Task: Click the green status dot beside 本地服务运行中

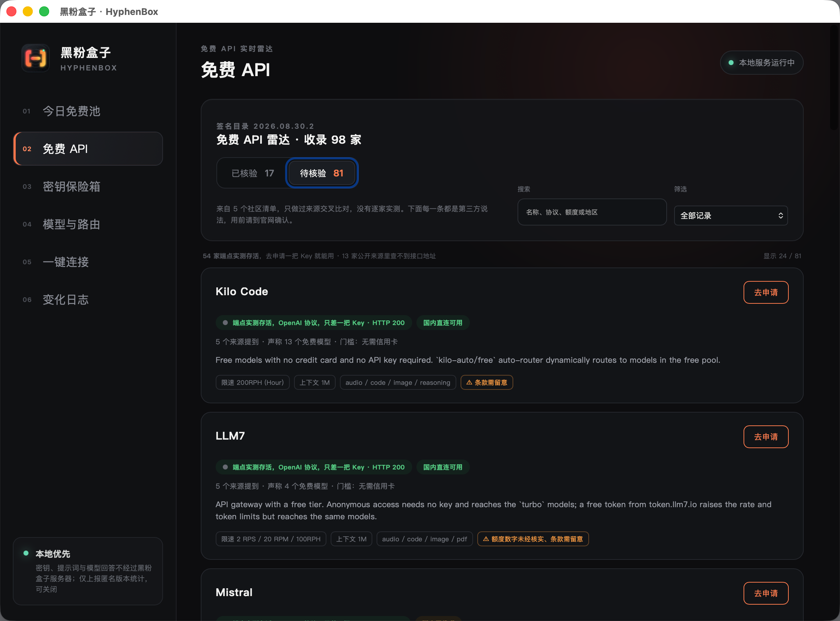Action: click(731, 63)
